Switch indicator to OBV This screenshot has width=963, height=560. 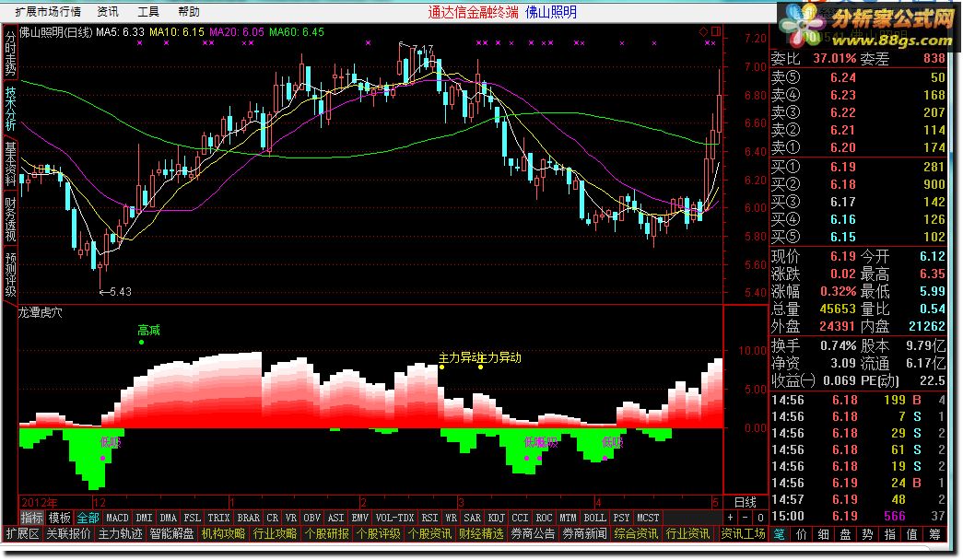coord(312,518)
